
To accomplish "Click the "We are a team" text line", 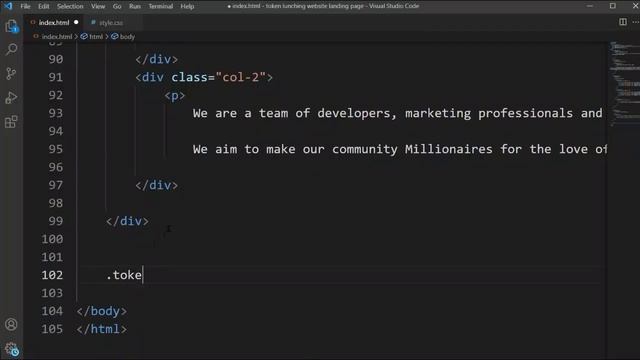I will [398, 113].
